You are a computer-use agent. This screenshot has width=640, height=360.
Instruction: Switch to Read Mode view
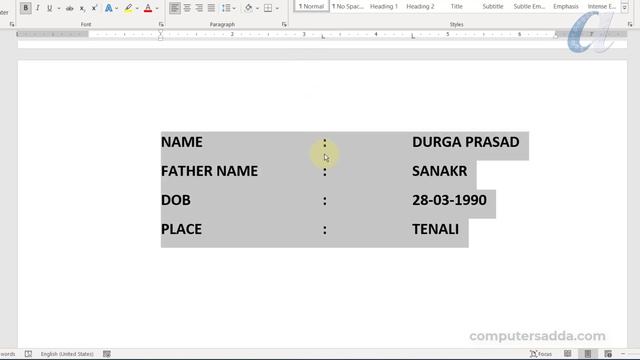point(568,354)
